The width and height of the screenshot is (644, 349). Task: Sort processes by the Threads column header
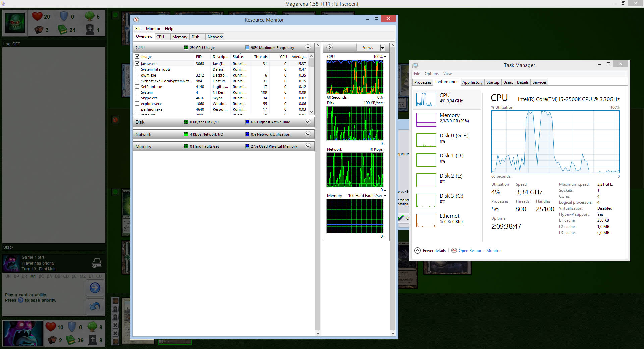pos(261,57)
